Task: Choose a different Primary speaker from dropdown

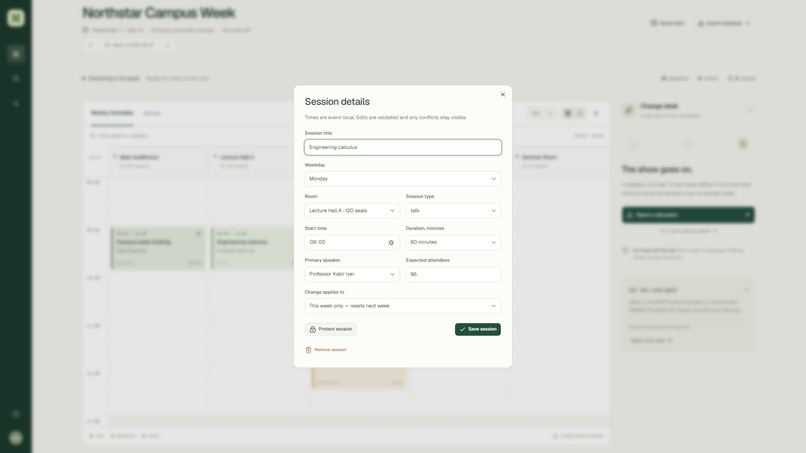Action: [352, 274]
